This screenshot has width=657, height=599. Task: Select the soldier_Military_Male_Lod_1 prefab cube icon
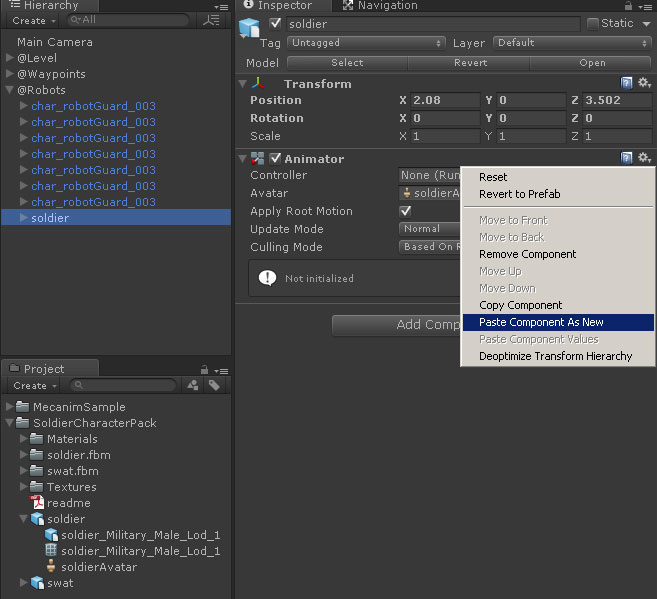click(x=51, y=534)
